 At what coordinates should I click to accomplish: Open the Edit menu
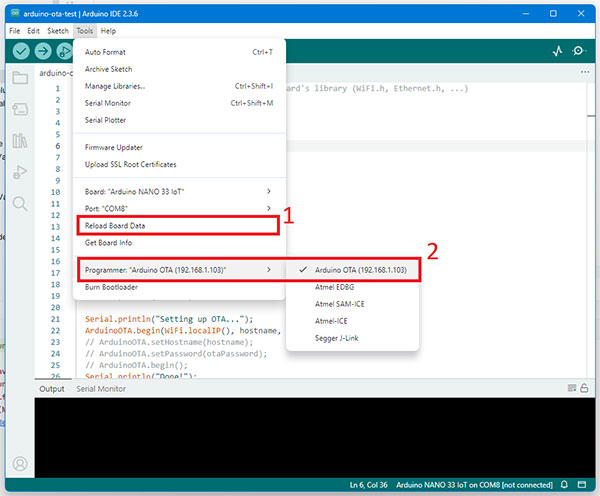tap(33, 31)
